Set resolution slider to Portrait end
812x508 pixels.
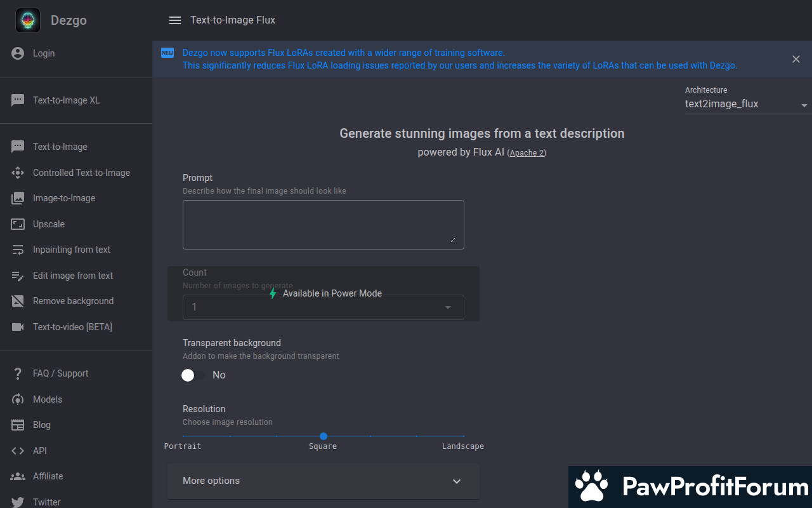click(x=183, y=436)
